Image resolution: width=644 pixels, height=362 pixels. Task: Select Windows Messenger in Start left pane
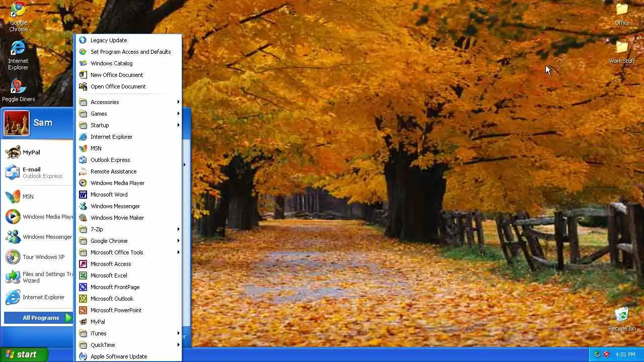tap(38, 237)
